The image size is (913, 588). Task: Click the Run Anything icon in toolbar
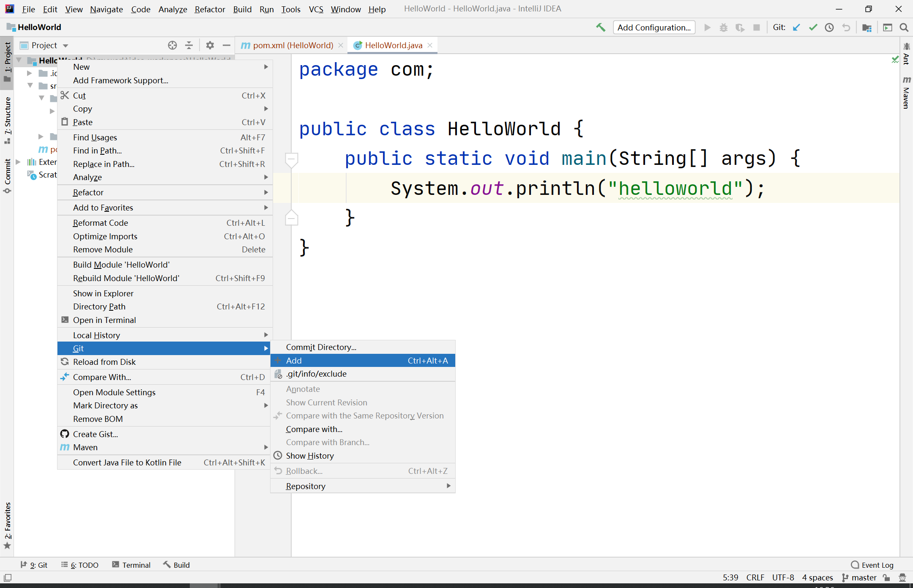coord(888,27)
